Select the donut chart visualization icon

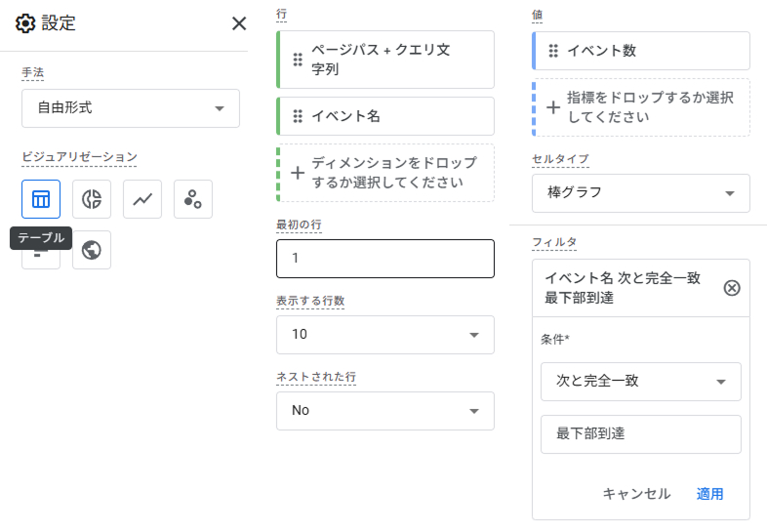tap(92, 199)
